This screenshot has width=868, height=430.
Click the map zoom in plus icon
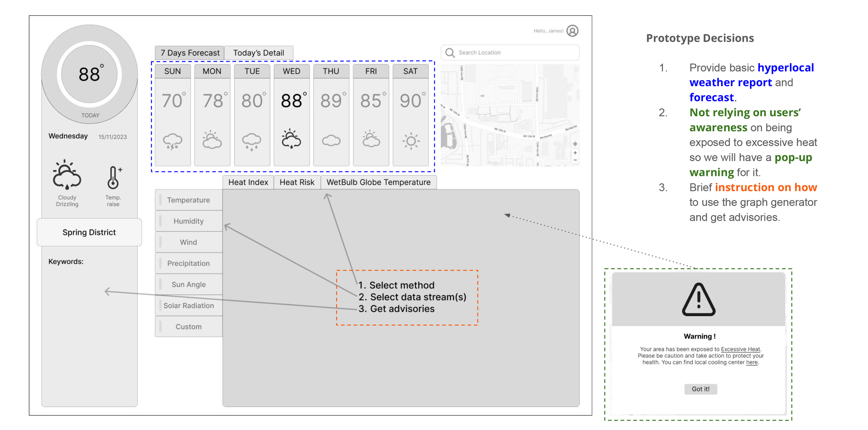point(575,153)
